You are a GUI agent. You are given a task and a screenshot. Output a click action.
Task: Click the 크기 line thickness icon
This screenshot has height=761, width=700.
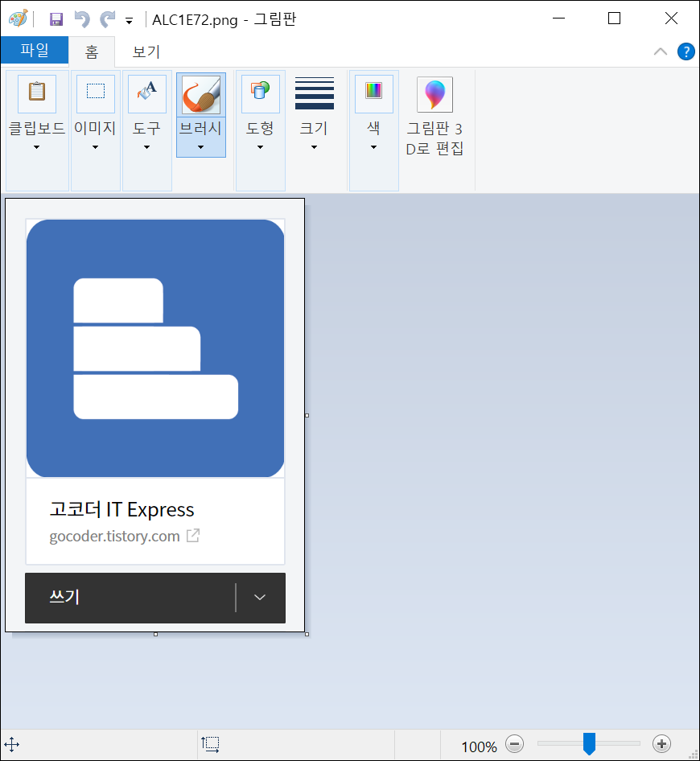click(x=315, y=93)
